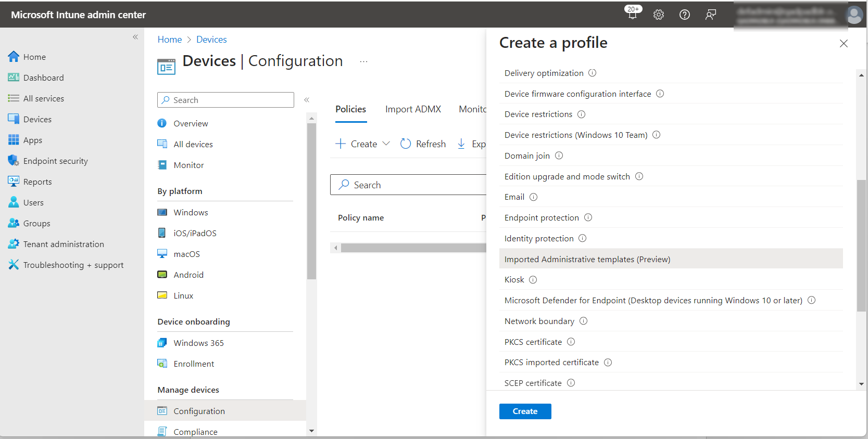
Task: Open the settings gear icon
Action: [659, 15]
